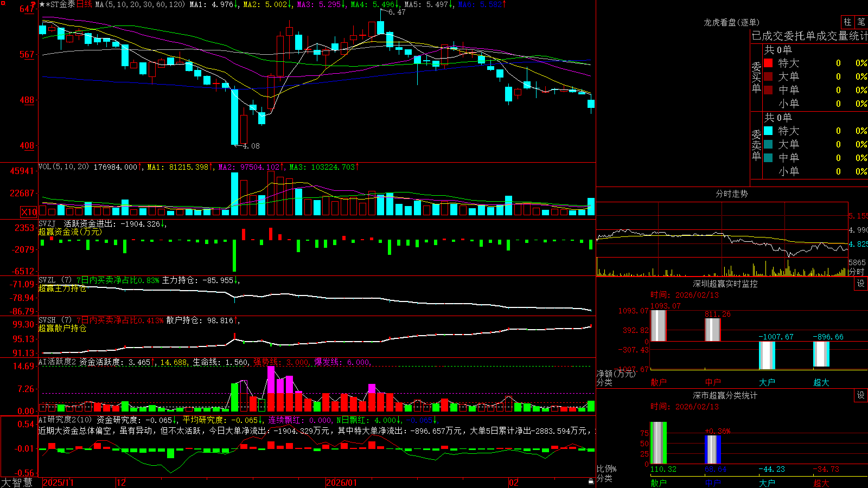The image size is (868, 488).
Task: Click the 大智慧 logo at bottom-left
Action: tap(17, 482)
